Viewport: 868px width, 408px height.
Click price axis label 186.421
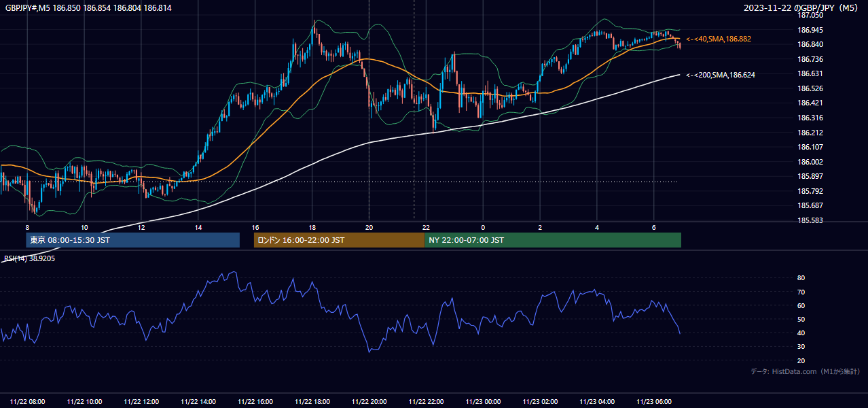(810, 103)
